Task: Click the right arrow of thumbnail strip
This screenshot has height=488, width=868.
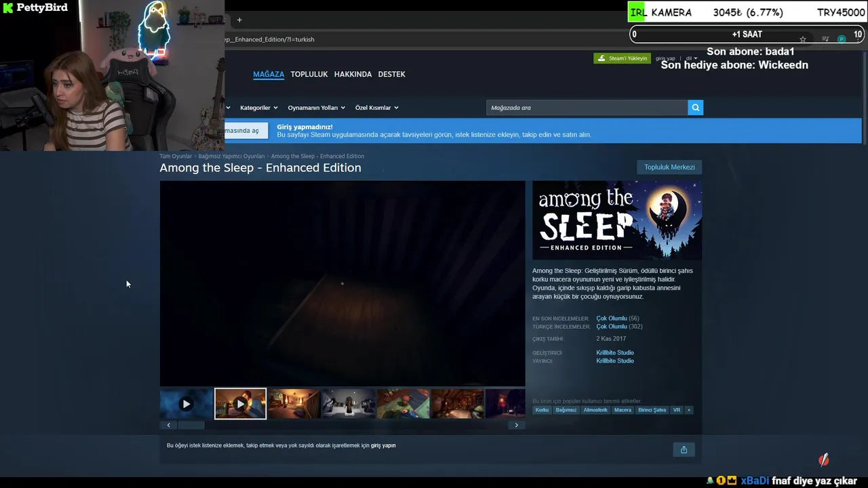Action: pos(516,425)
